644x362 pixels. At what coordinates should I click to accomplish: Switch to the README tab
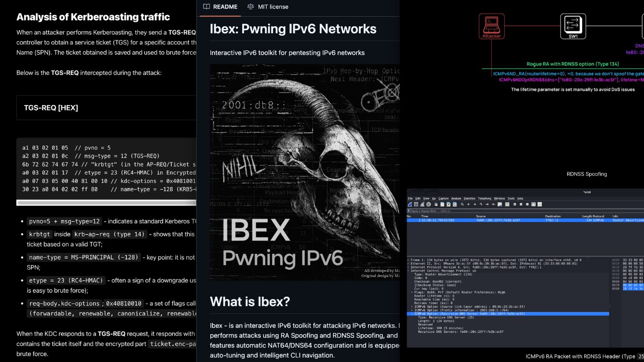pos(220,7)
